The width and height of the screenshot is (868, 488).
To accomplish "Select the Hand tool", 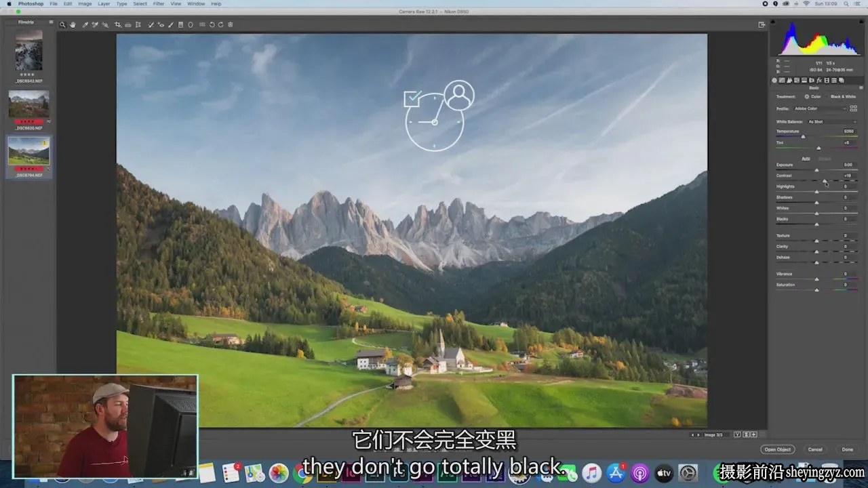I will (x=73, y=24).
